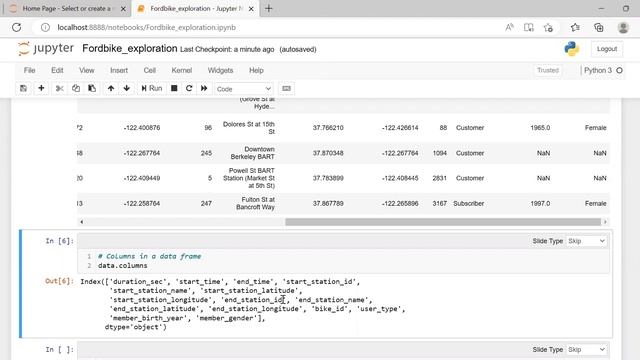Insert a cell below with the plus icon
Screen dimensions: 640x360
click(41, 88)
